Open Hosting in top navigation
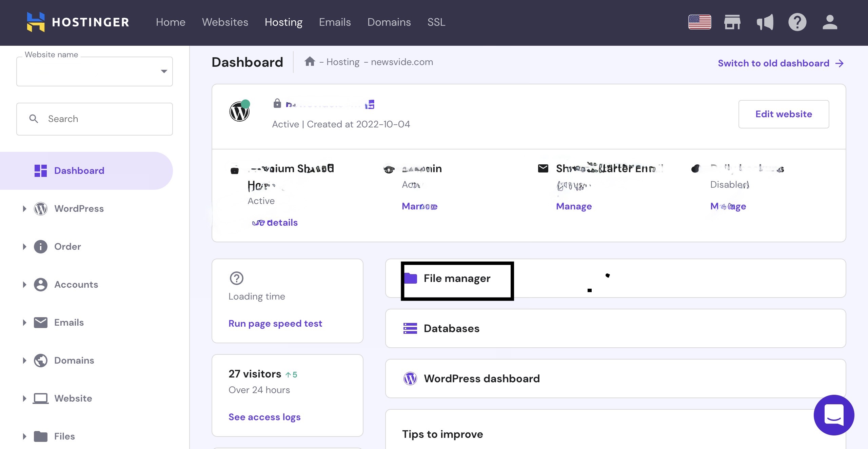The height and width of the screenshot is (449, 868). pos(283,22)
